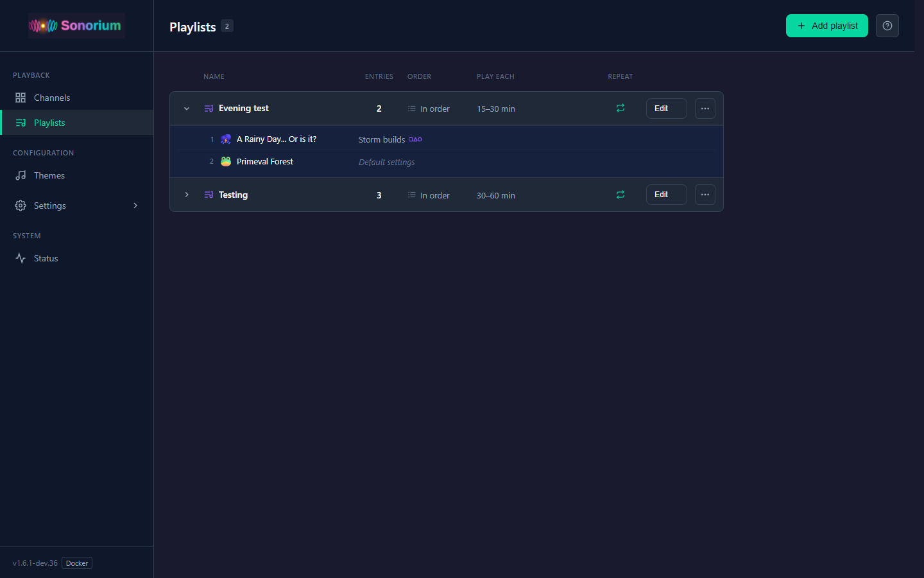Click the Default settings label

click(387, 162)
